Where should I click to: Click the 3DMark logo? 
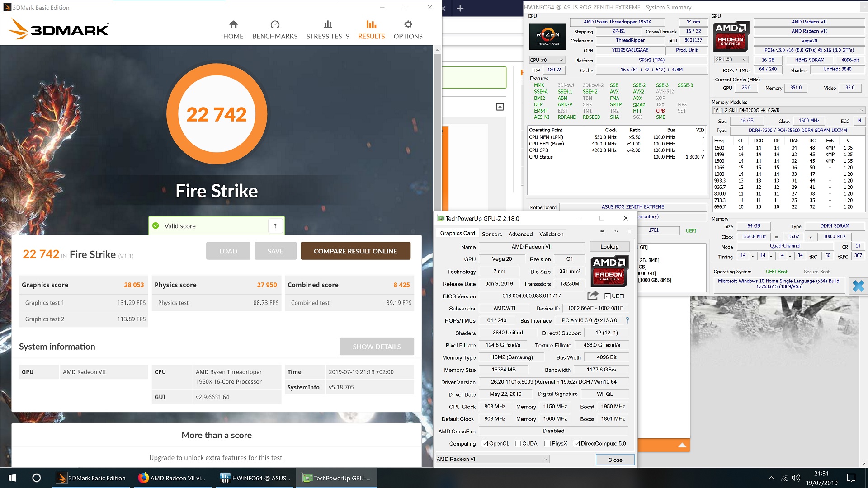click(x=59, y=29)
